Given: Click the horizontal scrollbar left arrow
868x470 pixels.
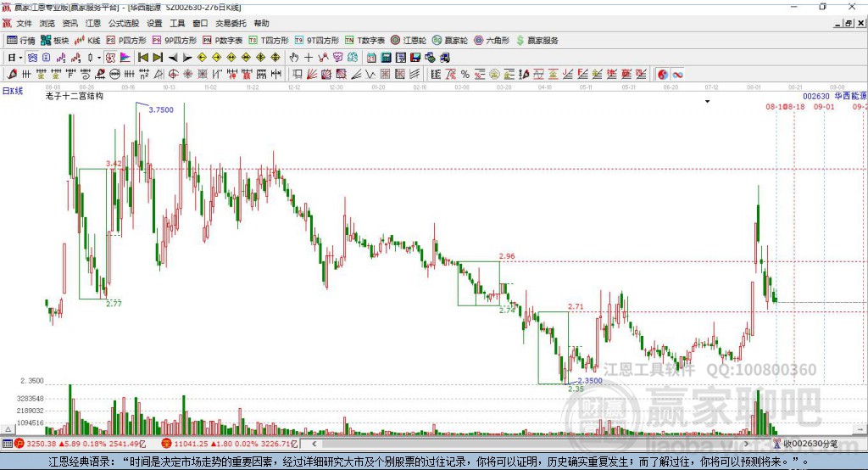Looking at the screenshot, I should click(314, 444).
